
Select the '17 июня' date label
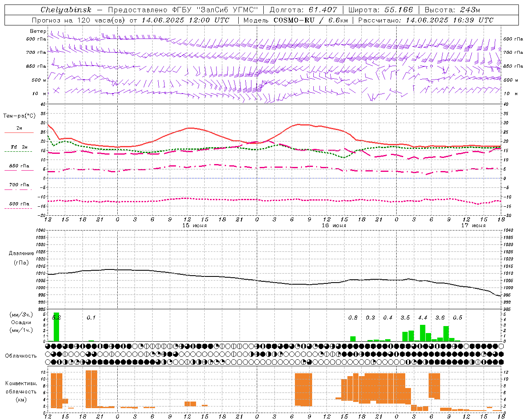coord(473,226)
